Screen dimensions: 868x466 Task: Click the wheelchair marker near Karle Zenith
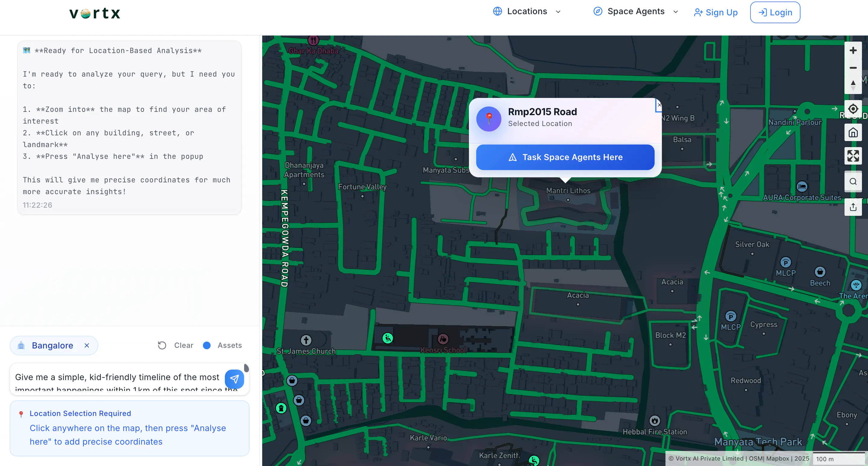tap(534, 460)
